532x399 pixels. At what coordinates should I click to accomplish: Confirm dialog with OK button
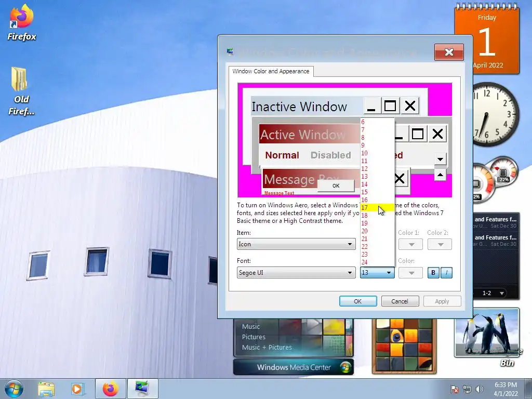pos(358,301)
